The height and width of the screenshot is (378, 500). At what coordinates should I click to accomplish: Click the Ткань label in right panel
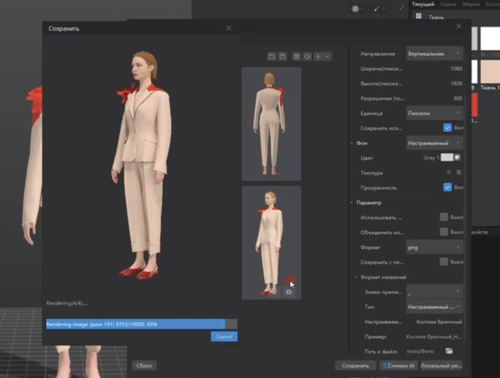[436, 17]
